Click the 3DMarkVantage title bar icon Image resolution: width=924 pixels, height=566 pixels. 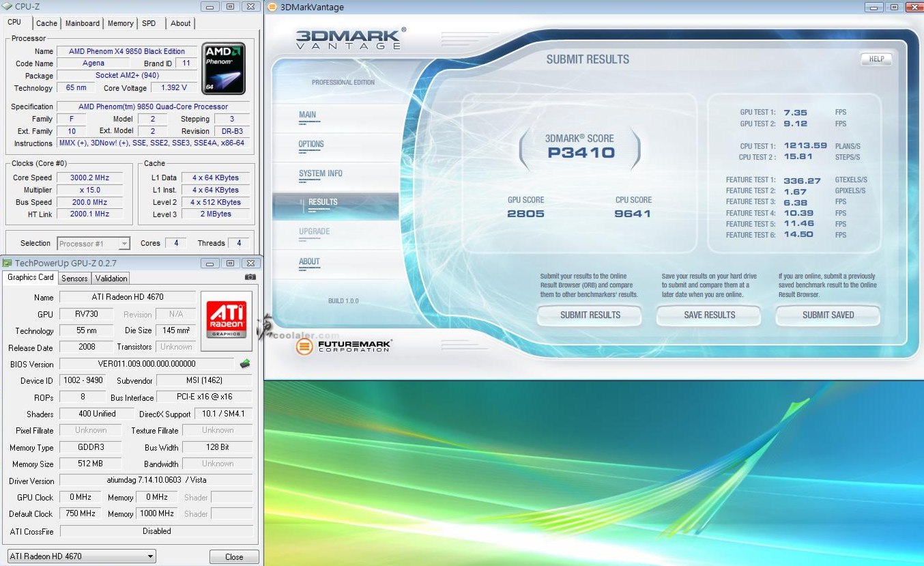pyautogui.click(x=272, y=7)
